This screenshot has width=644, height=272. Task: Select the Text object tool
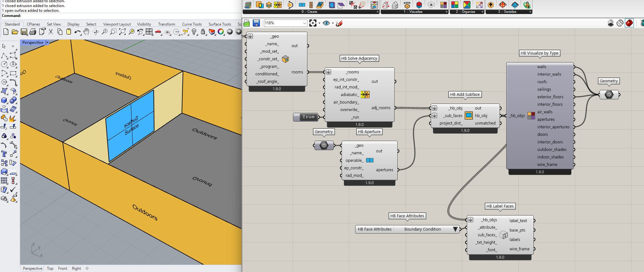(x=4, y=154)
